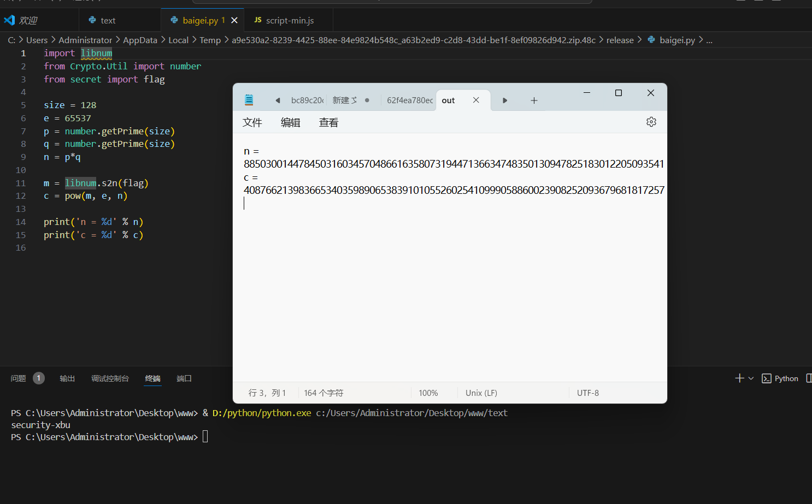This screenshot has height=504, width=812.
Task: Open the 问题 problems panel tab
Action: [18, 378]
